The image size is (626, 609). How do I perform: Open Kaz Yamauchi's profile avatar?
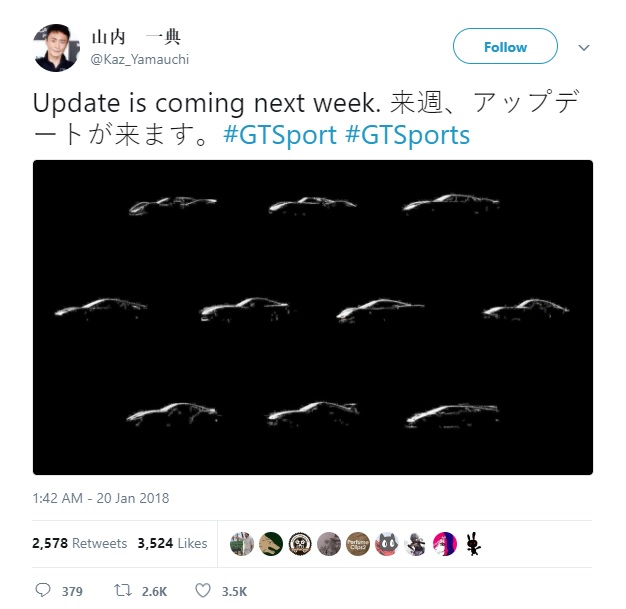pos(56,48)
